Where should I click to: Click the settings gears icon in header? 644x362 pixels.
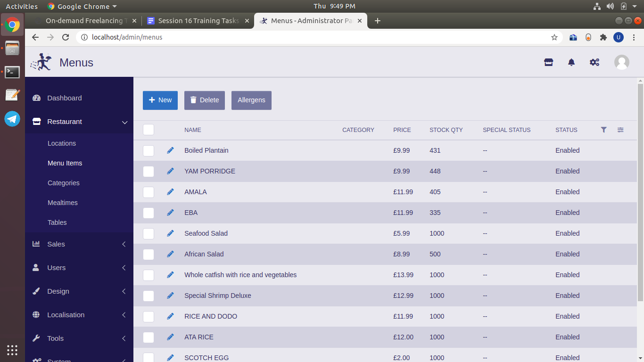594,62
